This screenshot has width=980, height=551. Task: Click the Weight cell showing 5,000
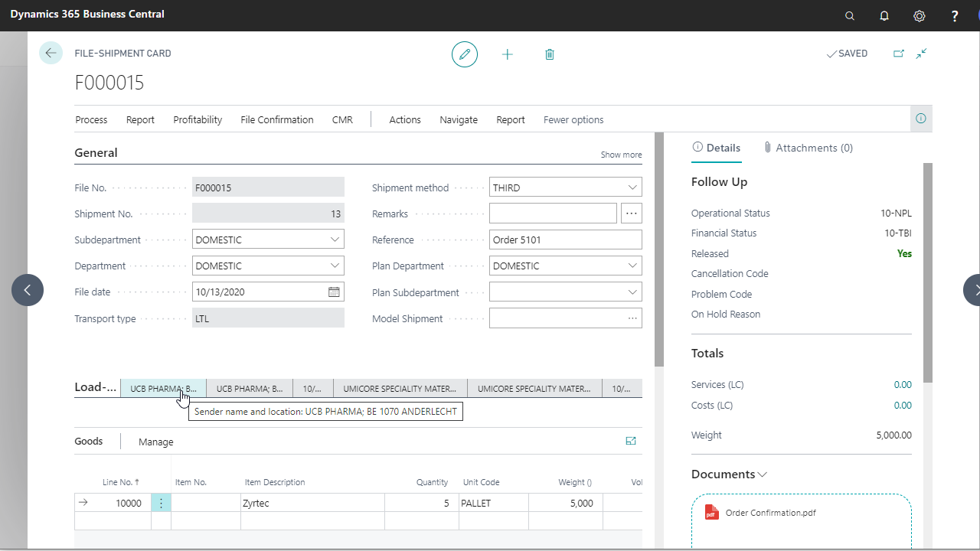(566, 503)
